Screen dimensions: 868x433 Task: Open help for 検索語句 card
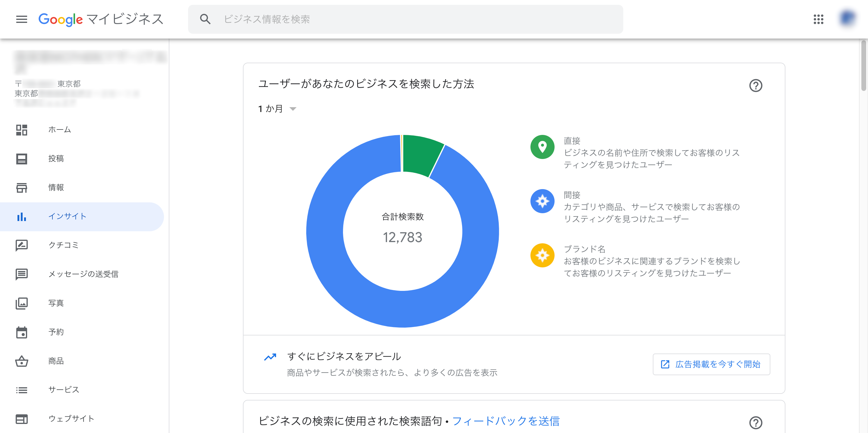point(756,422)
